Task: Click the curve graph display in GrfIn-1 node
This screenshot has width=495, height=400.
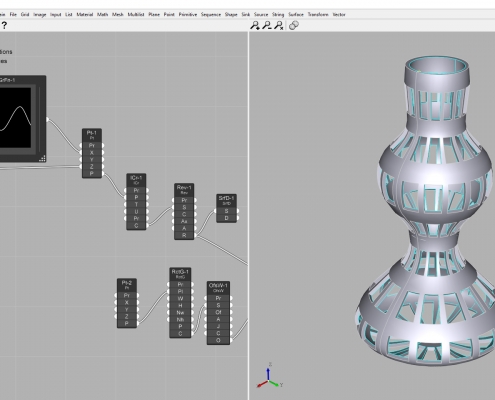Action: 15,118
